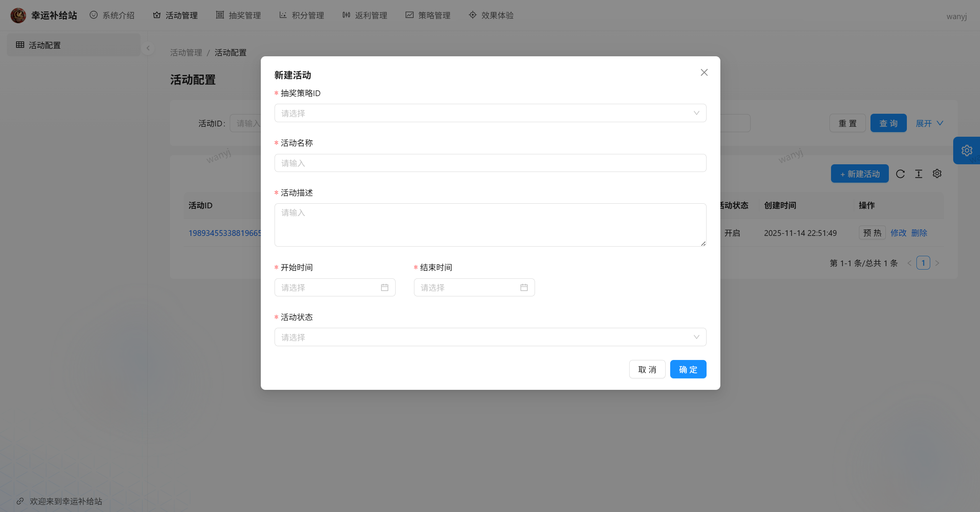This screenshot has width=980, height=512.
Task: Click the table density icon
Action: point(919,174)
